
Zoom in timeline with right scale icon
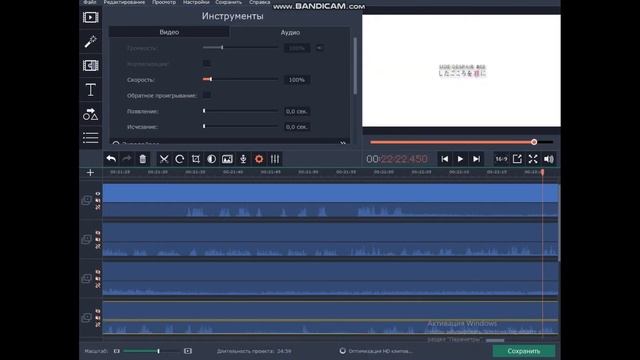point(188,351)
